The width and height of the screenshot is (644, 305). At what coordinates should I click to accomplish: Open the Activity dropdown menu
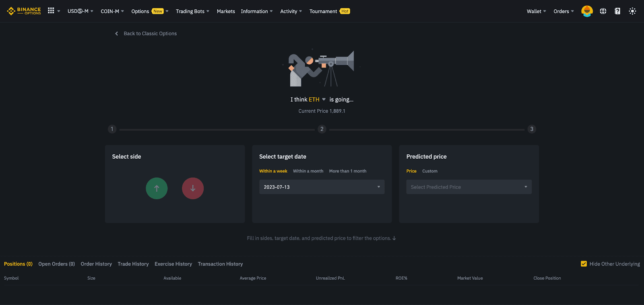click(x=291, y=11)
